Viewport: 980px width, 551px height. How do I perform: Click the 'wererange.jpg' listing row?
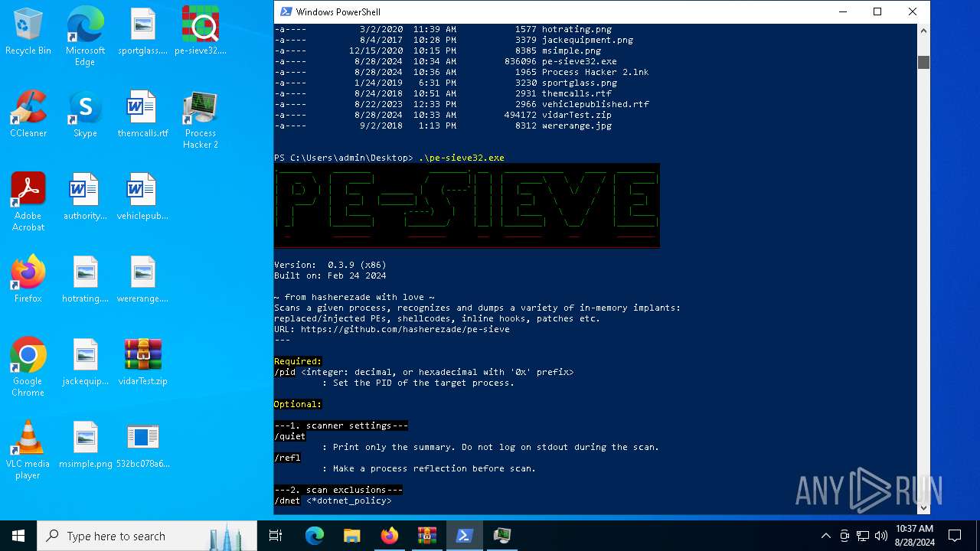click(x=443, y=126)
